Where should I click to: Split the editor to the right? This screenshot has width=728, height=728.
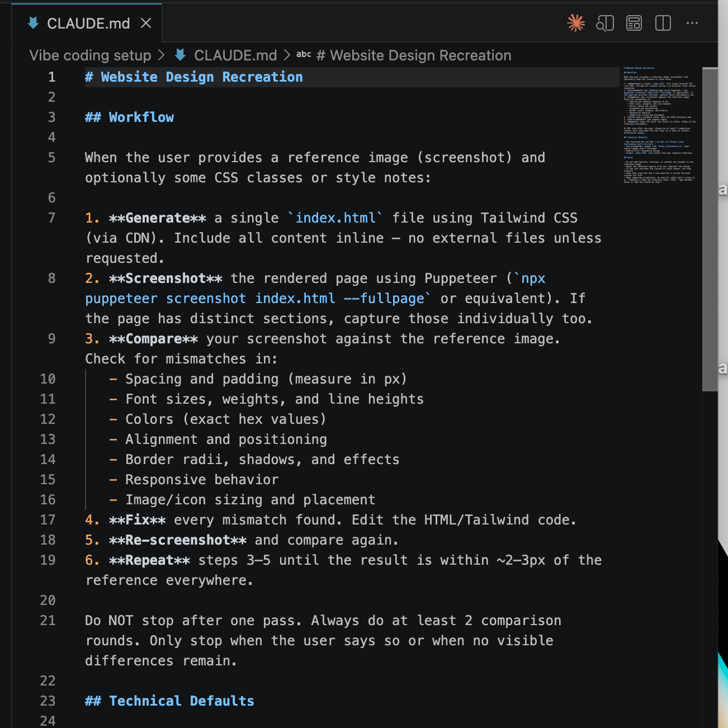[x=663, y=23]
